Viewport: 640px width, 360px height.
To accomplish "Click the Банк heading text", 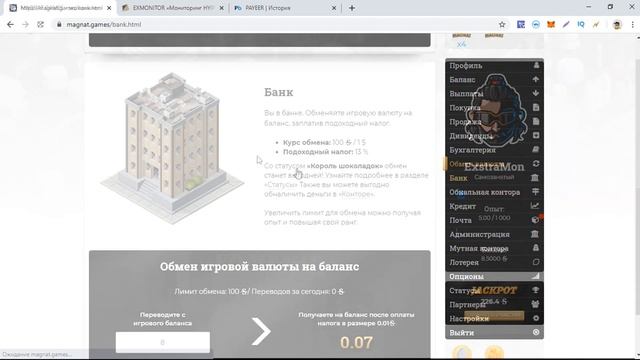I will (279, 92).
